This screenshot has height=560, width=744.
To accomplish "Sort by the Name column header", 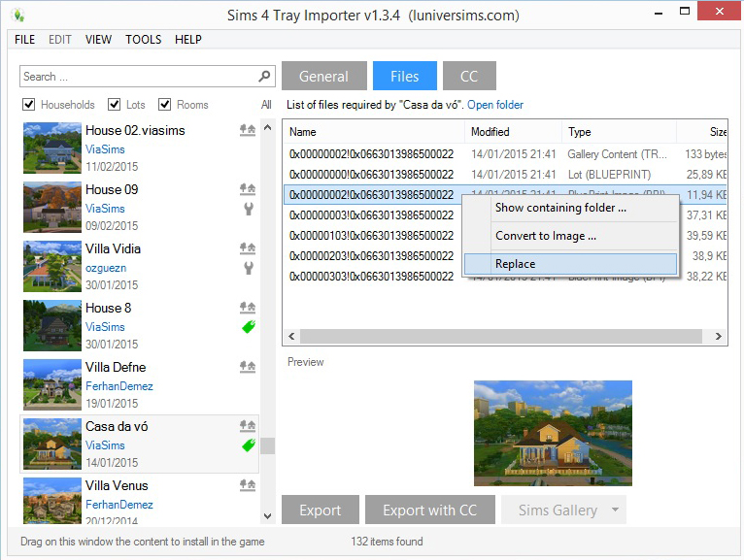I will click(x=374, y=132).
